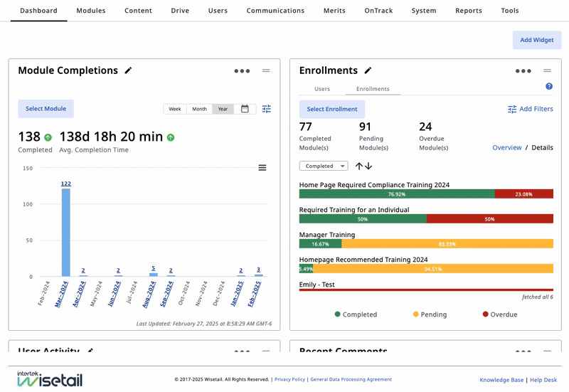Screen dimensions: 569x392
Task: Switch to the Users tab in Enrollments
Action: (x=322, y=89)
